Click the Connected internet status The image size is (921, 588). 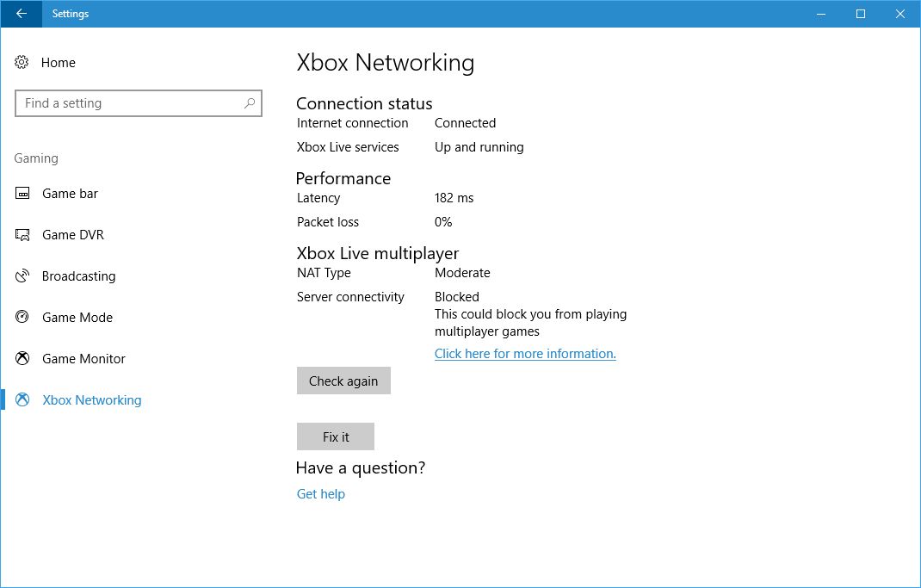[465, 123]
